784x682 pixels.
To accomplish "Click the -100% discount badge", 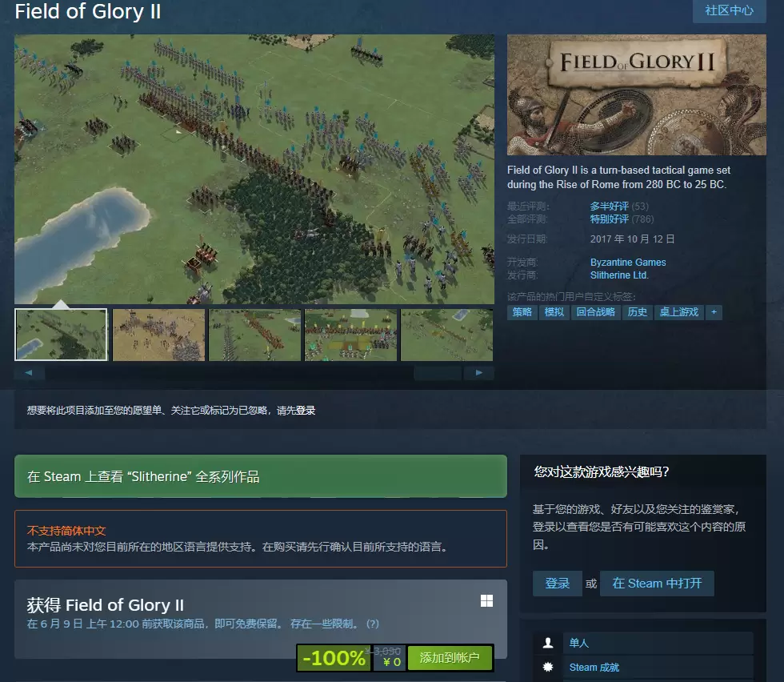I will [x=334, y=658].
